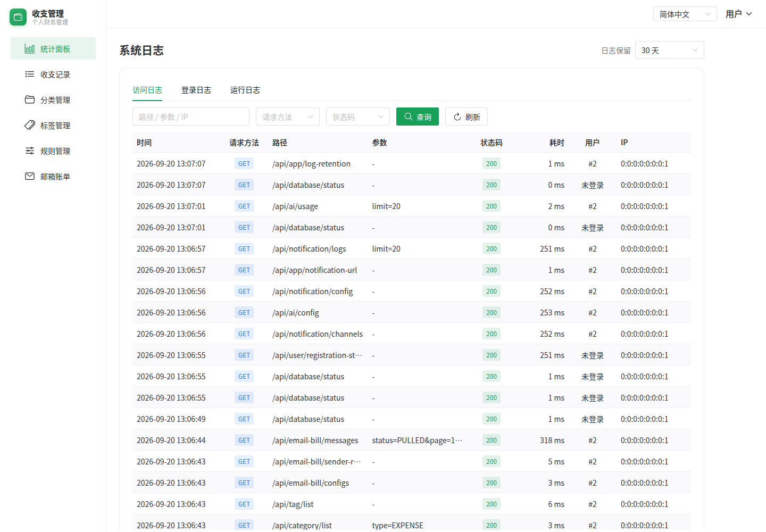Click the circular arrow icon in 刷新 button
The height and width of the screenshot is (532, 766).
point(457,117)
